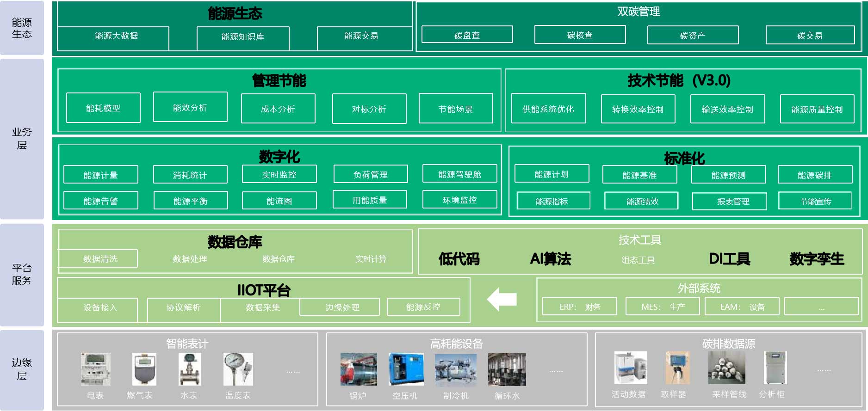The image size is (868, 411).
Task: Click the white left-pointing arrow
Action: [x=502, y=299]
